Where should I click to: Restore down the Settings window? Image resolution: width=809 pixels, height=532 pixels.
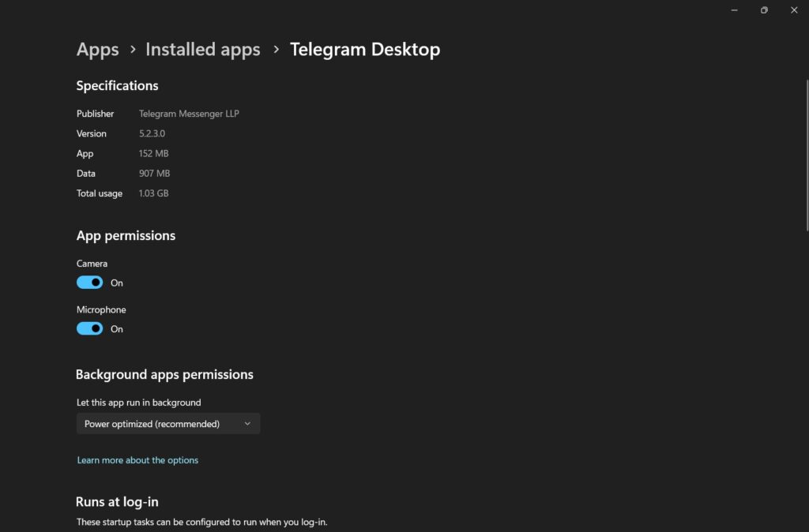tap(764, 9)
